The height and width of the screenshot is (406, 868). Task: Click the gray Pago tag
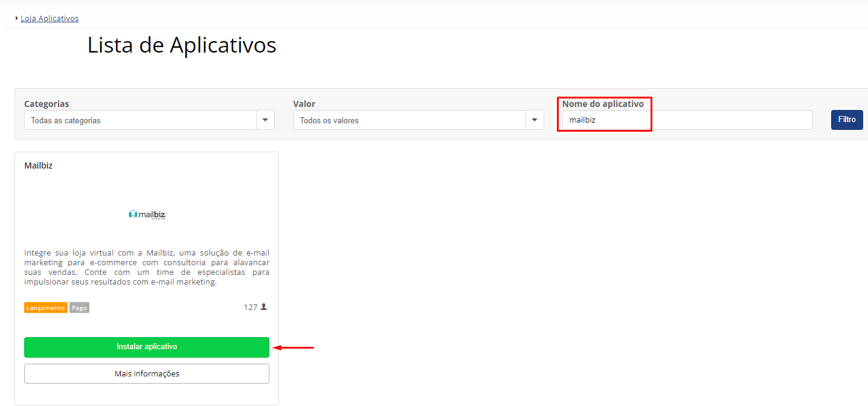(x=79, y=308)
